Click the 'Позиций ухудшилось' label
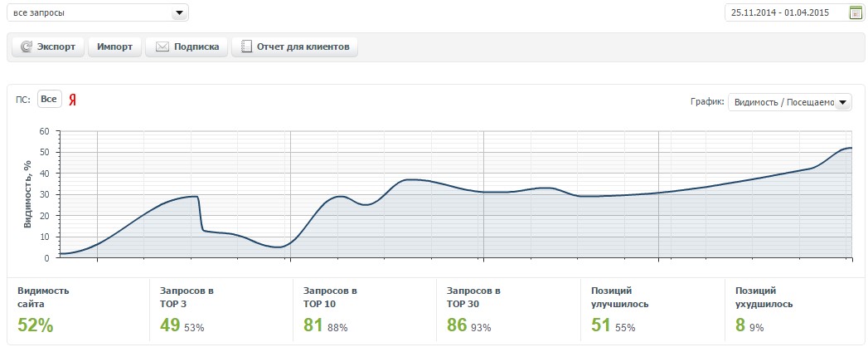Image resolution: width=868 pixels, height=352 pixels. pyautogui.click(x=764, y=297)
